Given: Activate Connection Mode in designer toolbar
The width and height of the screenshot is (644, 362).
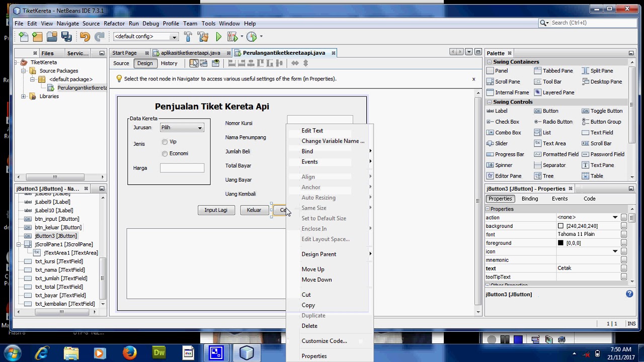Looking at the screenshot, I should pos(204,63).
